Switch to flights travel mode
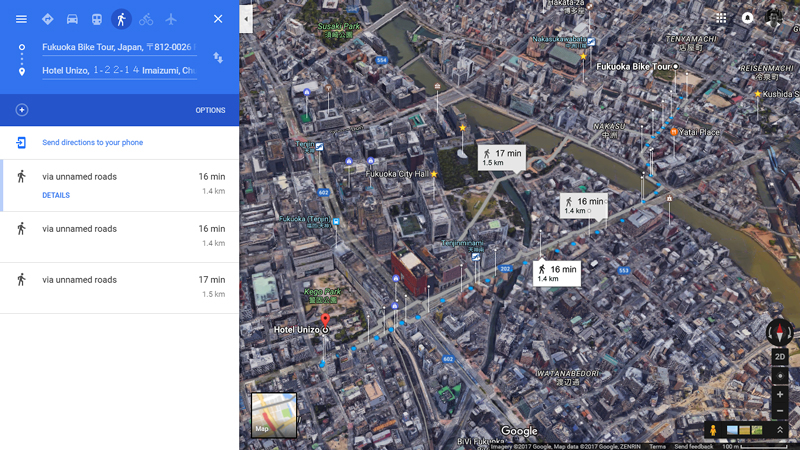Image resolution: width=800 pixels, height=450 pixels. 170,19
